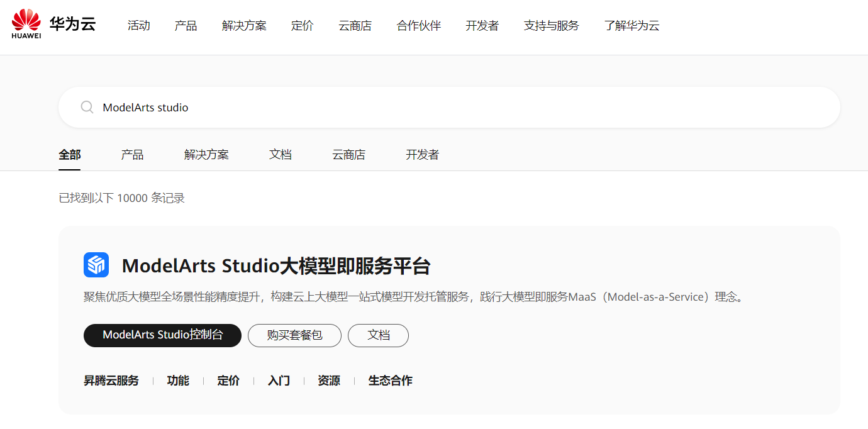Screen dimensions: 868x429
Task: Click the search magnifier icon
Action: (87, 108)
